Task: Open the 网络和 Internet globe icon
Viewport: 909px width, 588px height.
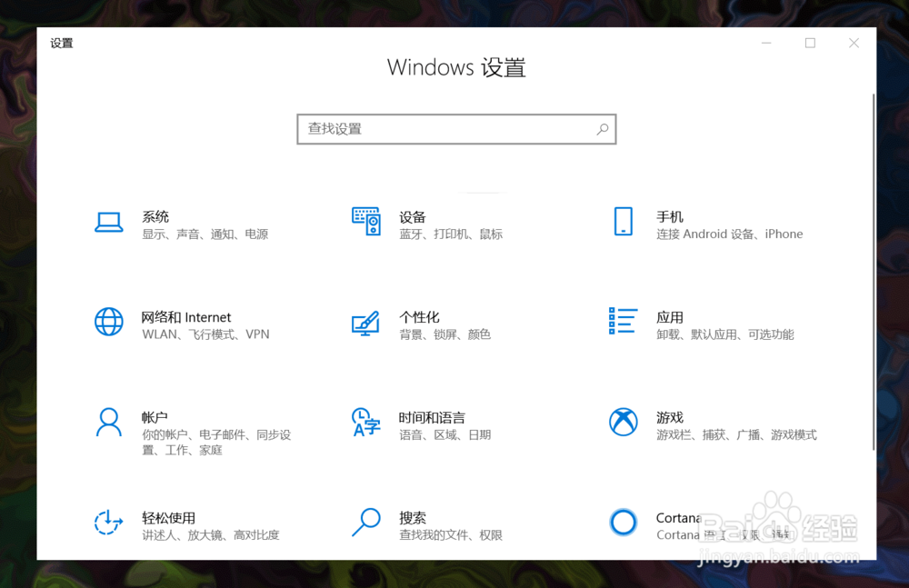Action: [x=109, y=322]
